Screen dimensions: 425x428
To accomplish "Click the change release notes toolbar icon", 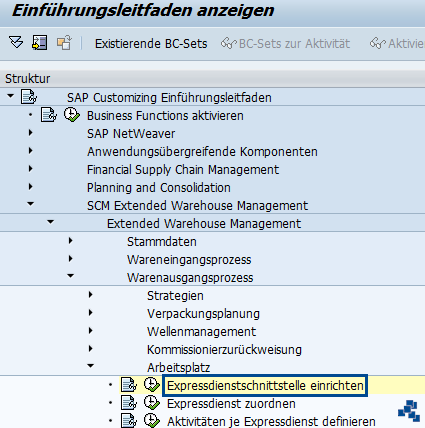I will pyautogui.click(x=64, y=43).
